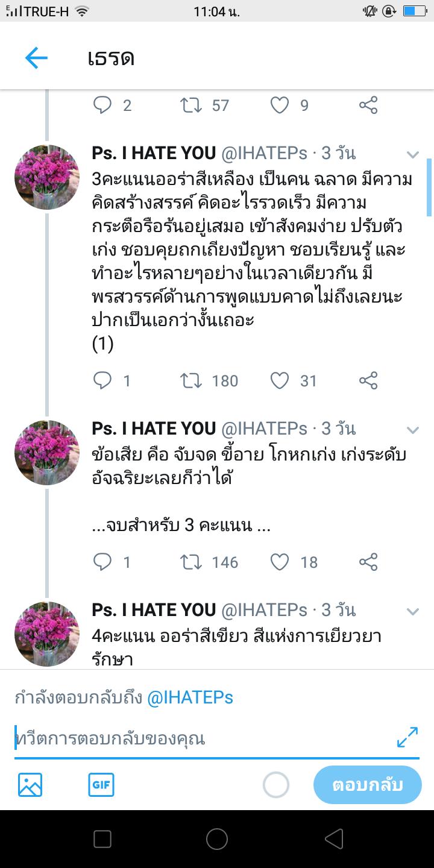Screen dimensions: 434x868
Task: Tap the reply text input field
Action: tap(199, 739)
